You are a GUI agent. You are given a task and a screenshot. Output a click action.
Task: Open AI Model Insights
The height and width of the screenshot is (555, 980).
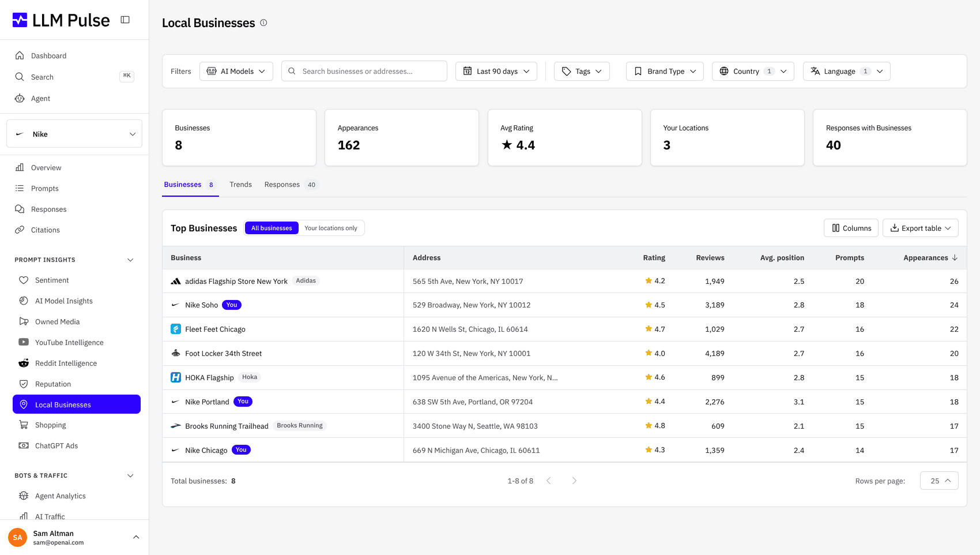pyautogui.click(x=77, y=301)
